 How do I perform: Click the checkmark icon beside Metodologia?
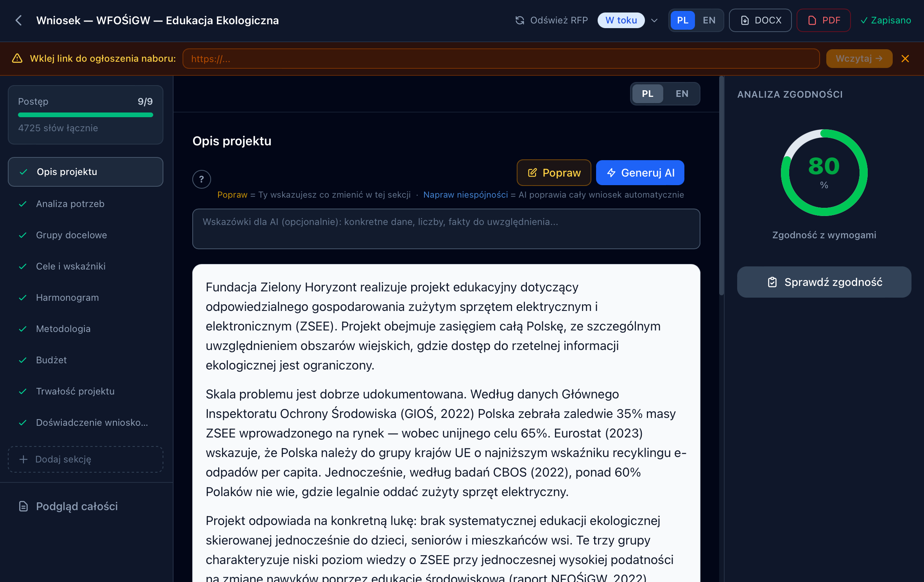pyautogui.click(x=23, y=329)
